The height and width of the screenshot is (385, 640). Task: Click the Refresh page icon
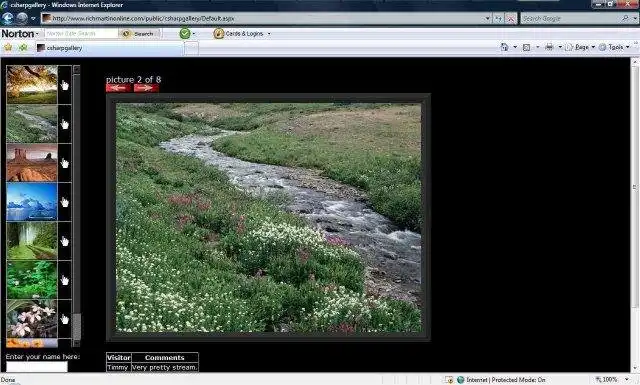coord(498,18)
